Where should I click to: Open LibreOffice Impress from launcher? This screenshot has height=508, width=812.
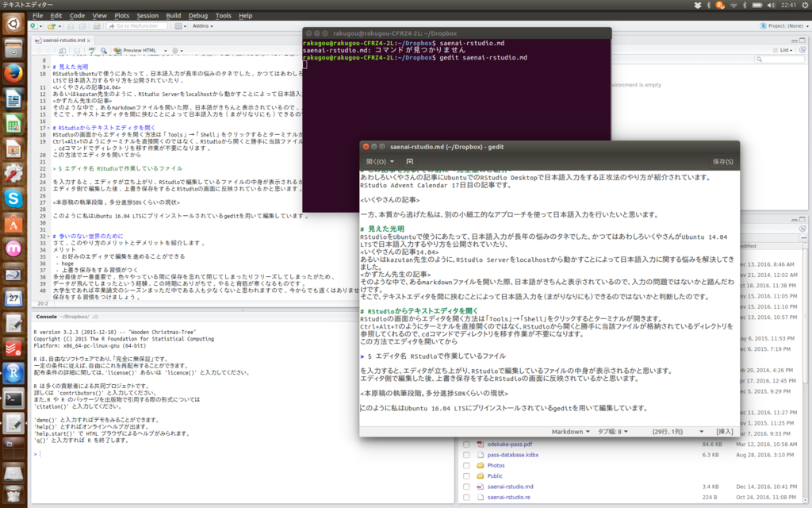point(13,148)
